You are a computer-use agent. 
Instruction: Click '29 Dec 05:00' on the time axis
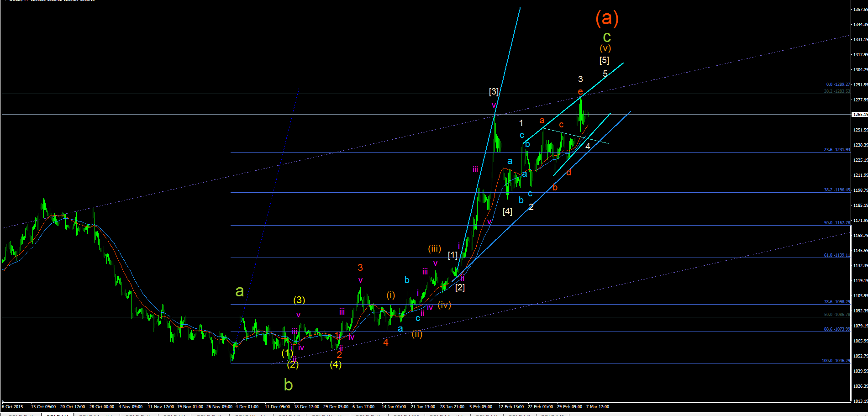(x=336, y=406)
